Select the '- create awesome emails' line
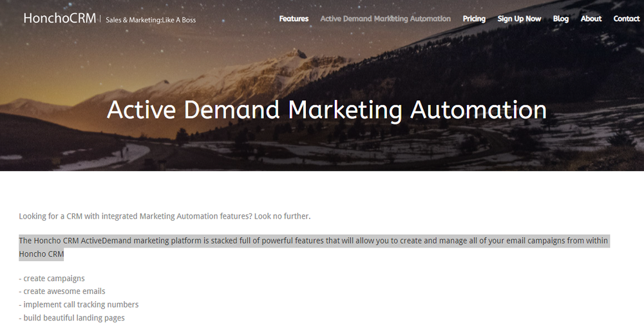 point(62,291)
